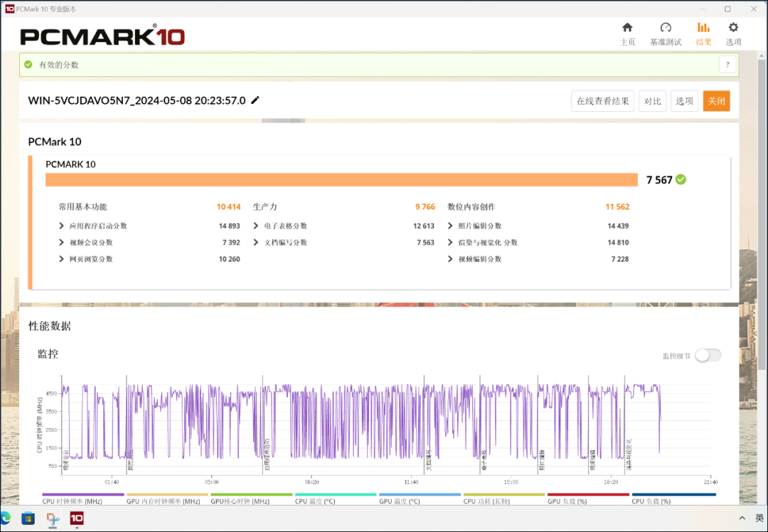Click the 性能数据 heading
The height and width of the screenshot is (532, 768).
[50, 326]
